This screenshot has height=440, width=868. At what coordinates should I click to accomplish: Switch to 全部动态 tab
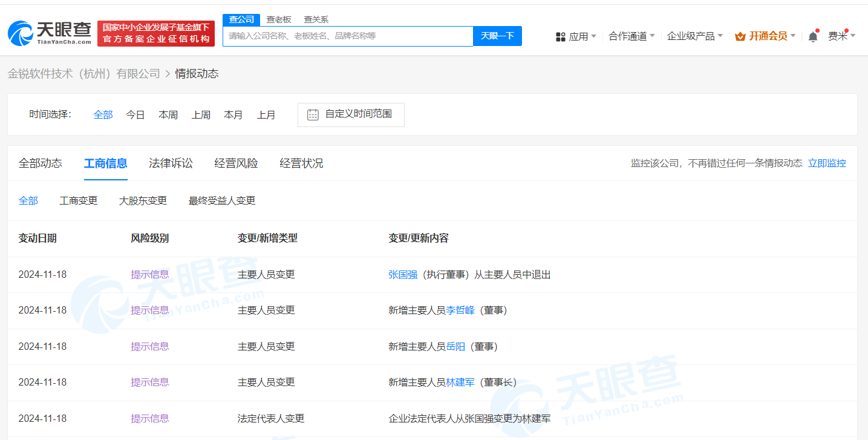click(x=41, y=163)
